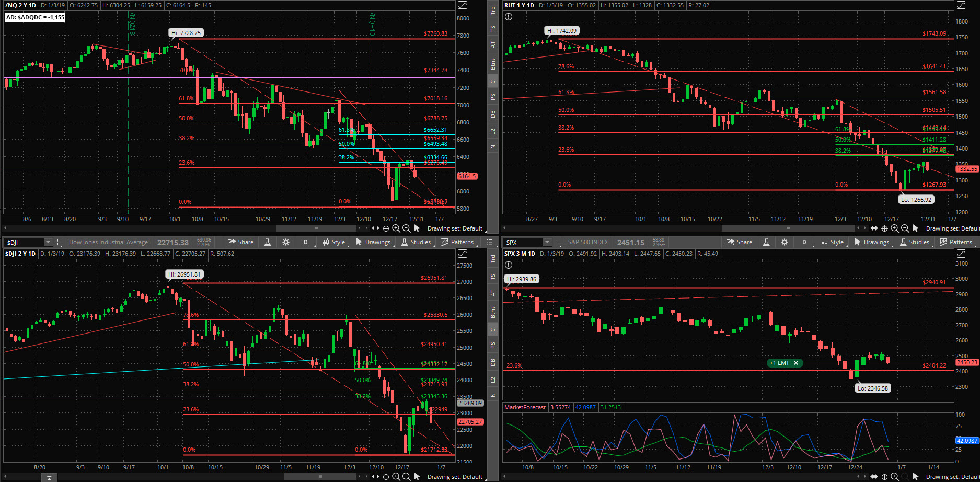The height and width of the screenshot is (482, 980).
Task: Click the SPX symbol input field
Action: point(523,242)
